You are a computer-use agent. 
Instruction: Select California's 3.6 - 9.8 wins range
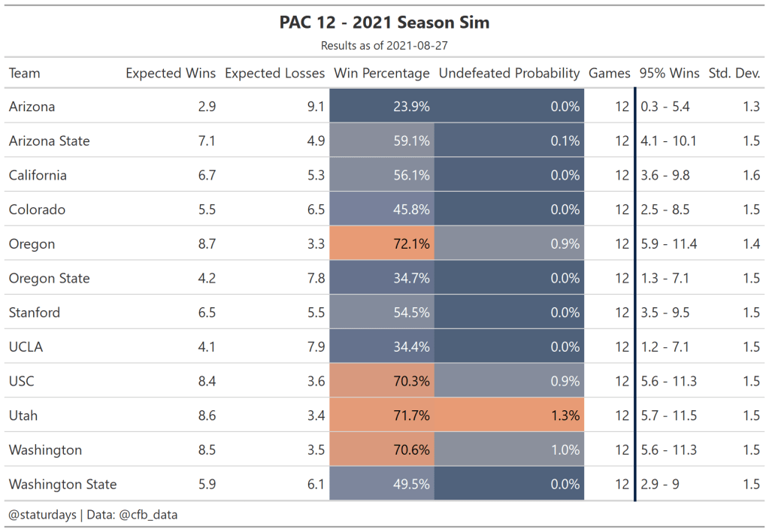665,176
